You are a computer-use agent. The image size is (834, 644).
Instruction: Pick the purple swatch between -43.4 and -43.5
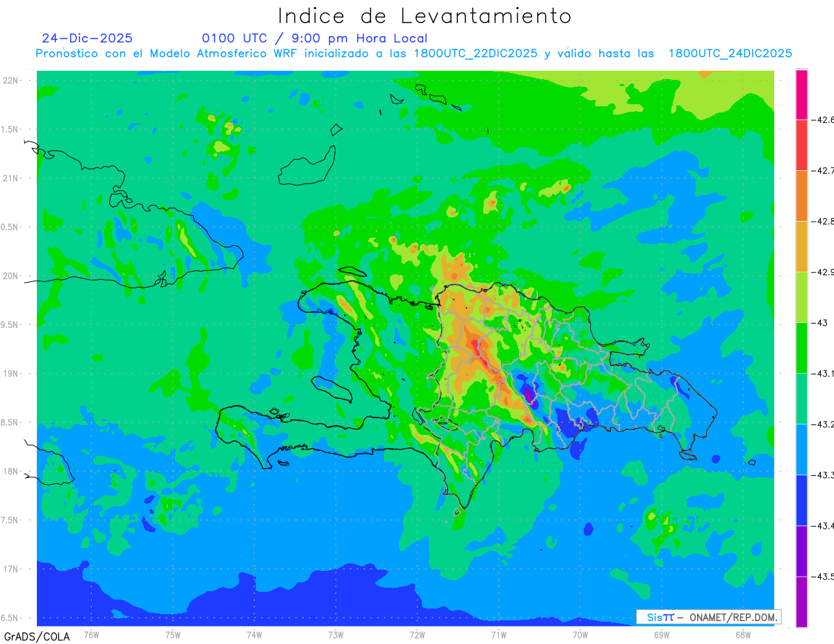pos(801,551)
